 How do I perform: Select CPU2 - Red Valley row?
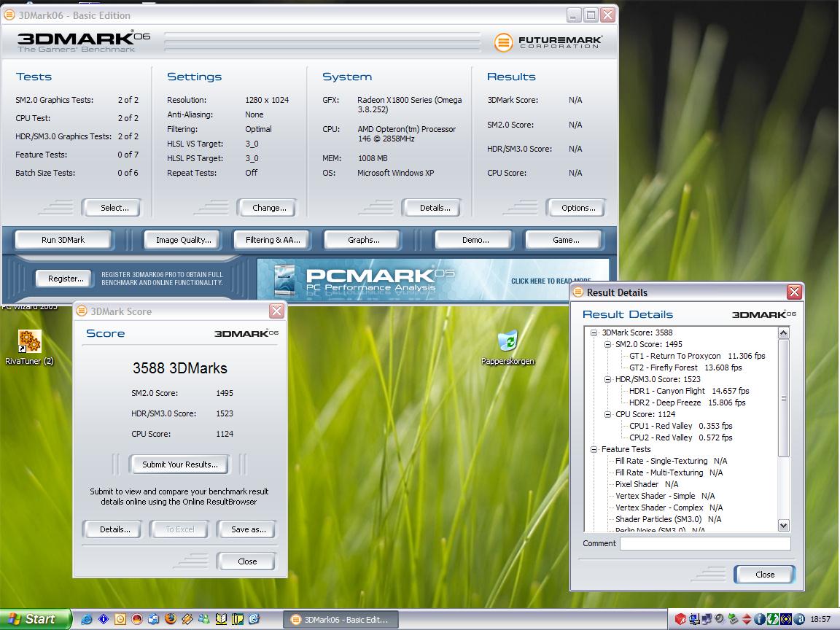click(x=680, y=438)
